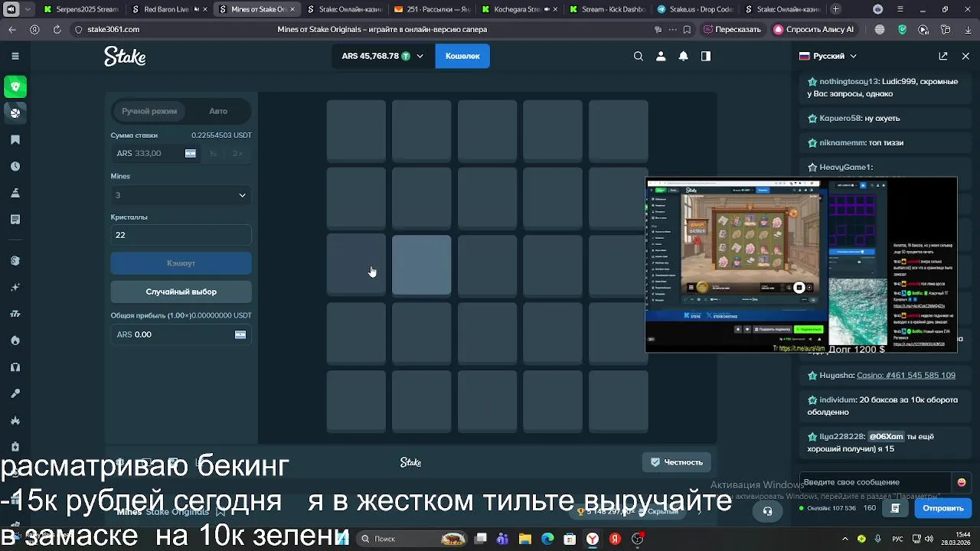Click the @06Xam mention in chat

pyautogui.click(x=886, y=436)
